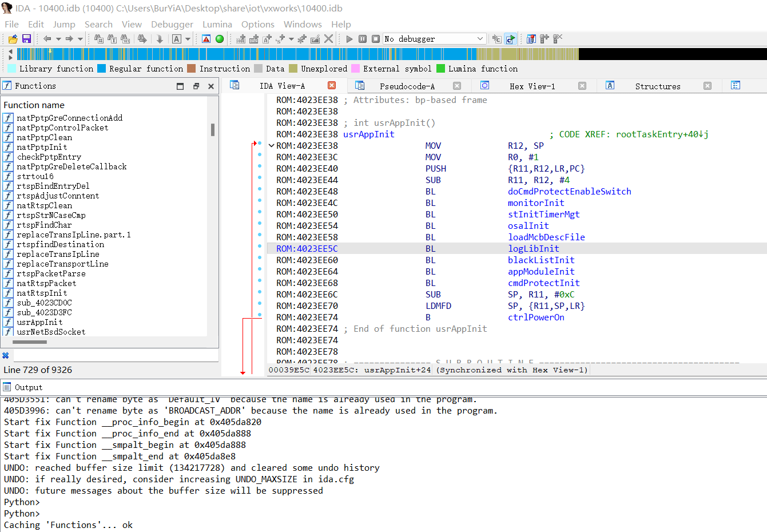Start the debugger process play button
The image size is (767, 532).
click(349, 39)
